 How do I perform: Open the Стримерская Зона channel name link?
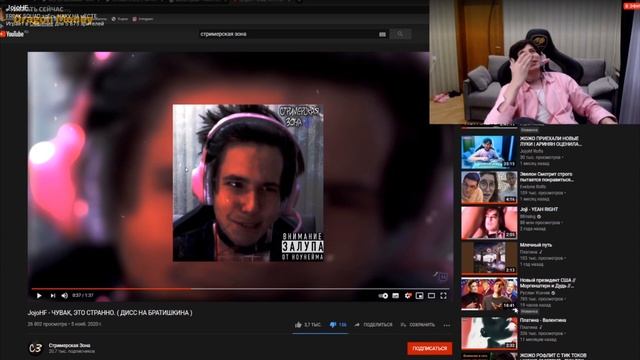[x=69, y=345]
